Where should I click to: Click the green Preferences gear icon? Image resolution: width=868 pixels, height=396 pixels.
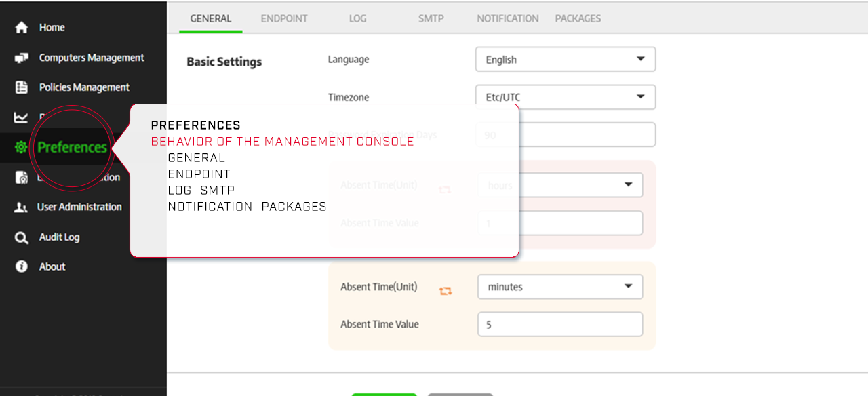point(21,147)
